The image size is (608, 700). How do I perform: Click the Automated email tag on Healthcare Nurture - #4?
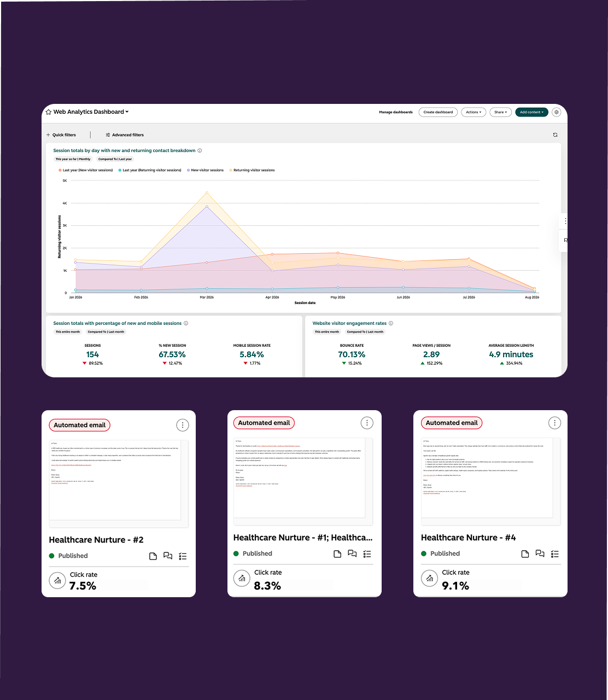pyautogui.click(x=452, y=423)
